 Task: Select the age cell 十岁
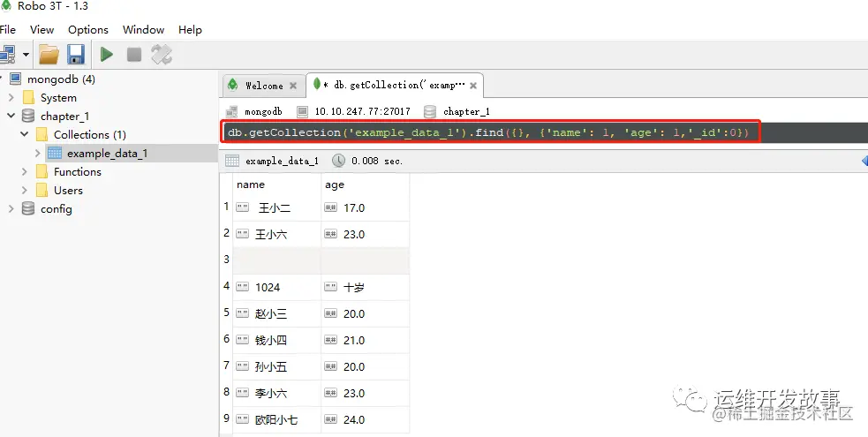366,287
